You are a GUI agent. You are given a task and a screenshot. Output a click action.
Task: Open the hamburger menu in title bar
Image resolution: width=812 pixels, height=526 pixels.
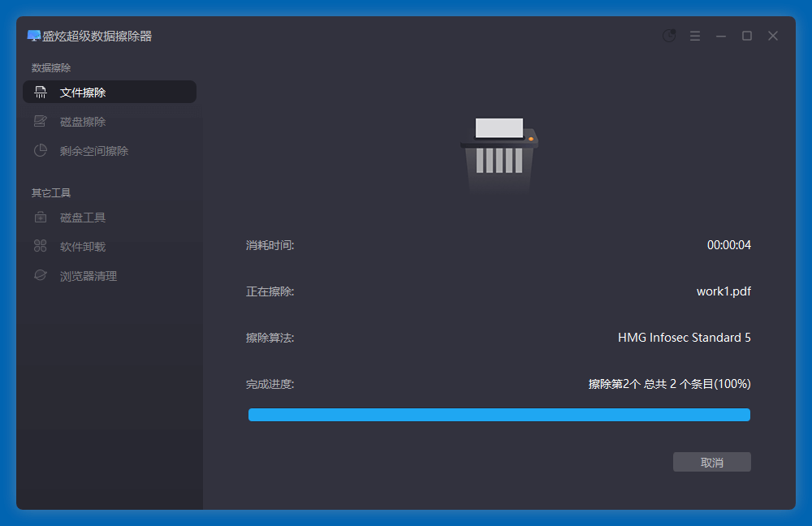[x=695, y=36]
